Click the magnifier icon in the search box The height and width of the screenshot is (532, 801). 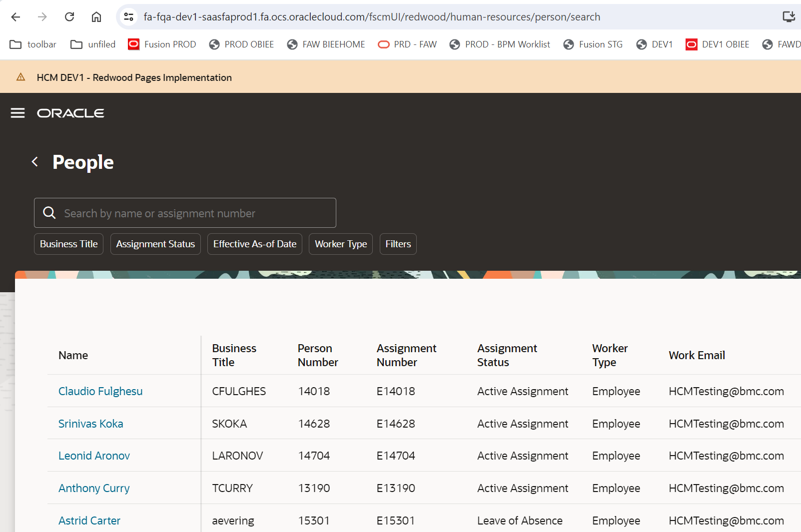(49, 213)
